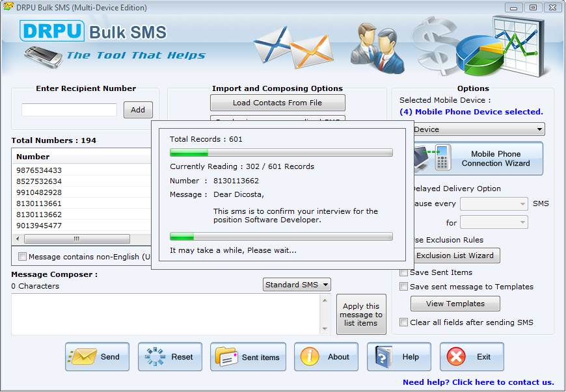Click the 'Dear Dicosta,' message text
Image resolution: width=566 pixels, height=392 pixels.
(239, 194)
